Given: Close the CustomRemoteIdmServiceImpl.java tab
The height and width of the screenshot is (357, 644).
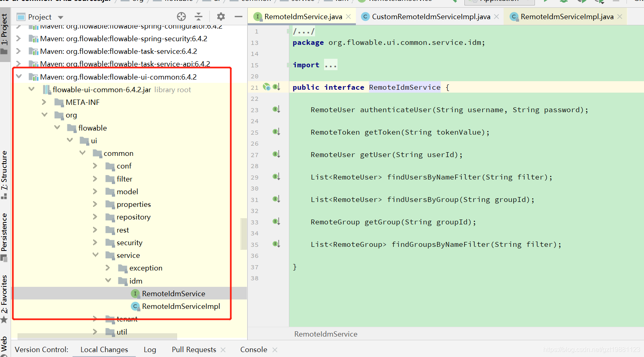Looking at the screenshot, I should [497, 17].
